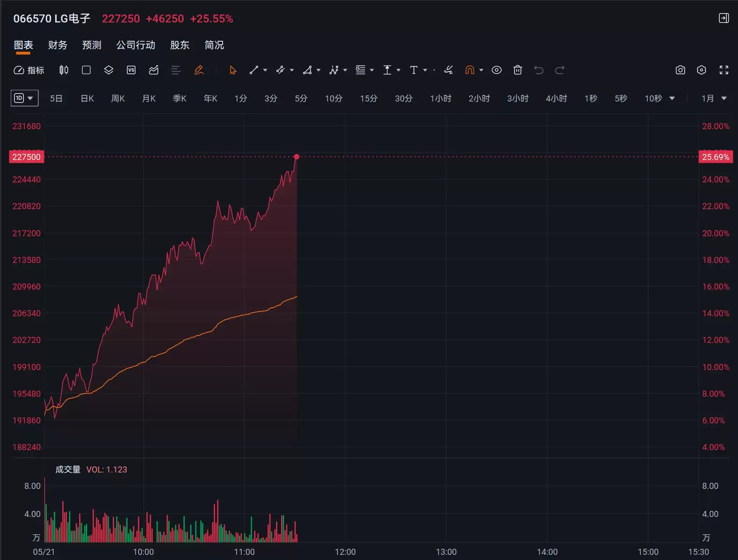Select the 月K timeframe
This screenshot has height=560, width=738.
[x=149, y=98]
